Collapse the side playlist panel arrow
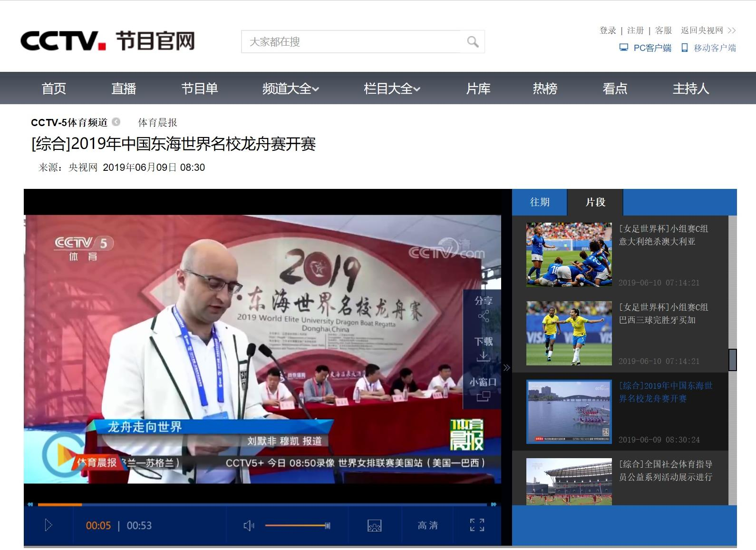 tap(506, 367)
